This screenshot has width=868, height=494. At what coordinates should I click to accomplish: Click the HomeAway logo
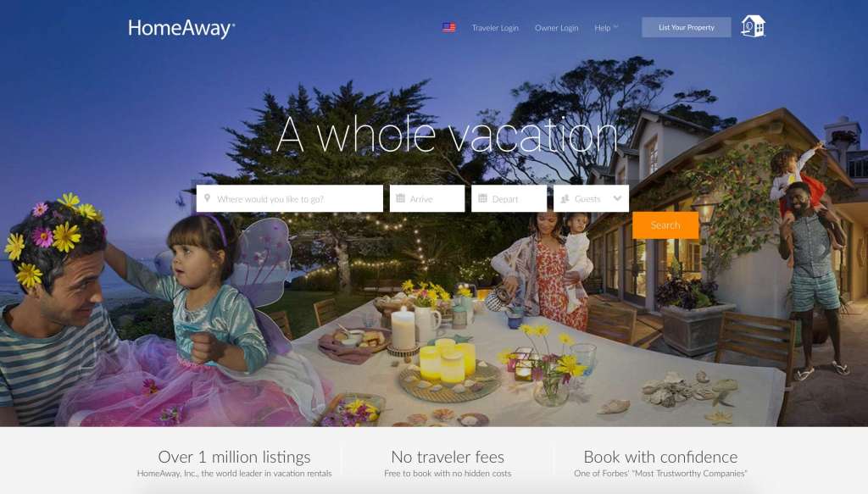tap(181, 28)
